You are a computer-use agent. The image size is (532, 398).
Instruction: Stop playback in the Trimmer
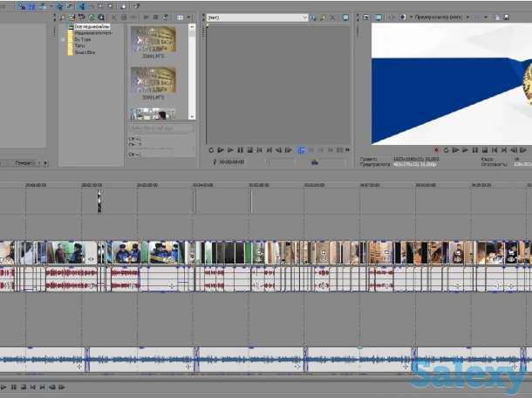(x=250, y=150)
